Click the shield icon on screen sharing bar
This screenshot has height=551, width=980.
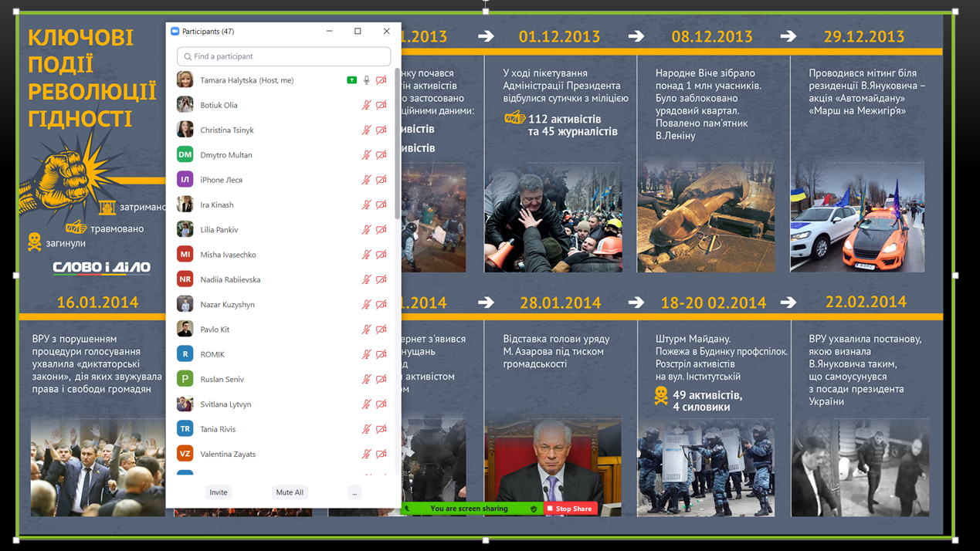point(534,509)
